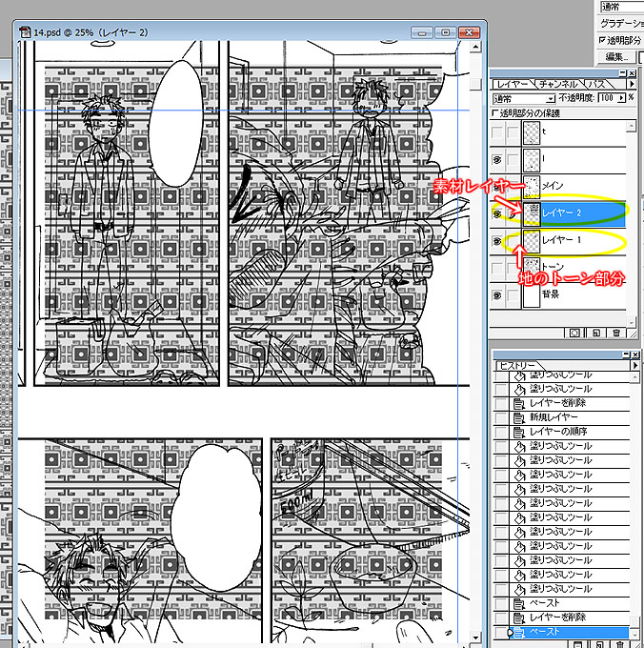644x648 pixels.
Task: Click the state icon beside 新規レイヤー in History
Action: (x=519, y=417)
